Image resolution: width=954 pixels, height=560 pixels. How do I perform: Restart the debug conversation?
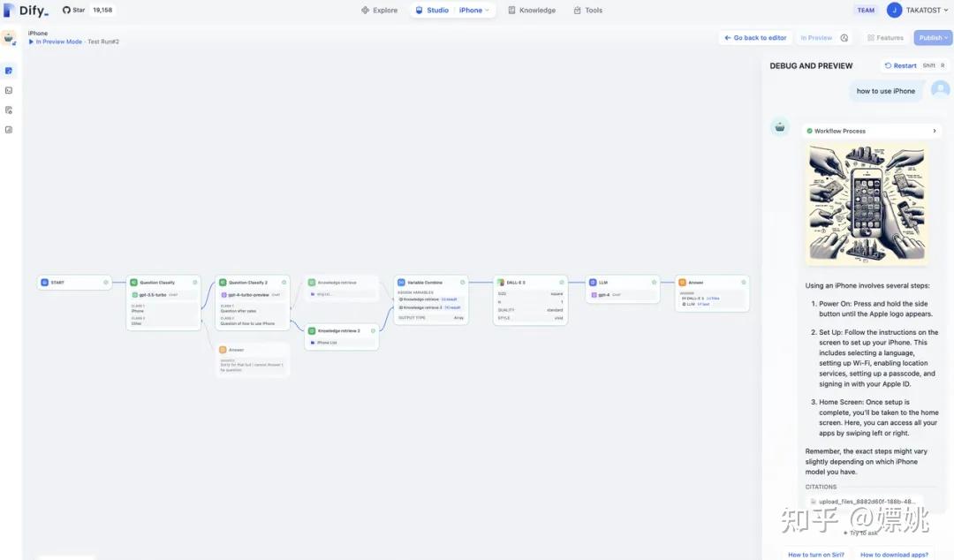pyautogui.click(x=899, y=64)
